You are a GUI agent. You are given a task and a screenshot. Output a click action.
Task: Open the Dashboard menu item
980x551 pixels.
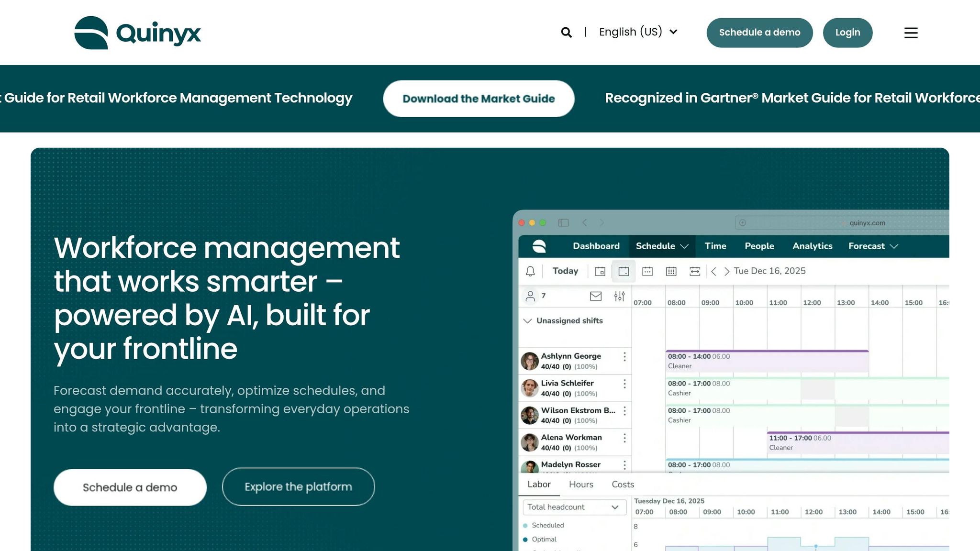596,246
